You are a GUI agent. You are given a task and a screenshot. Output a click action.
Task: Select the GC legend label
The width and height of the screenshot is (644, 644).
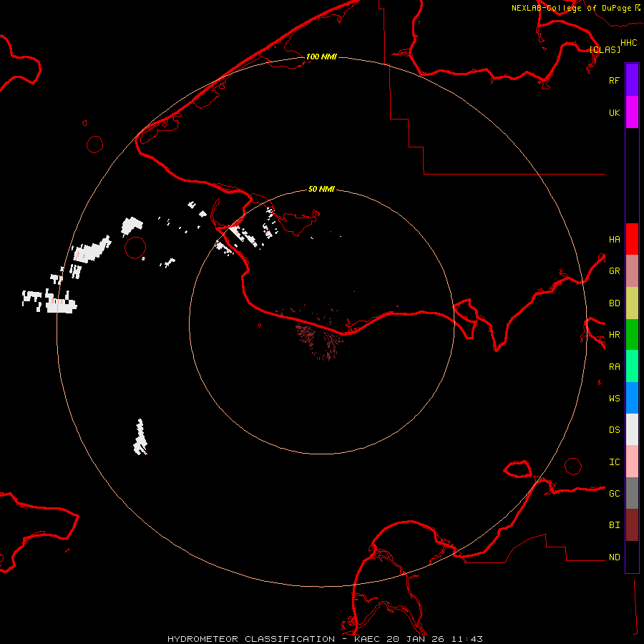click(x=614, y=493)
